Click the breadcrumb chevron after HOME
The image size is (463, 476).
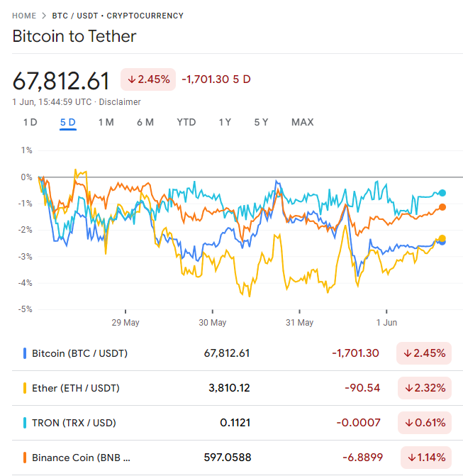click(x=44, y=16)
